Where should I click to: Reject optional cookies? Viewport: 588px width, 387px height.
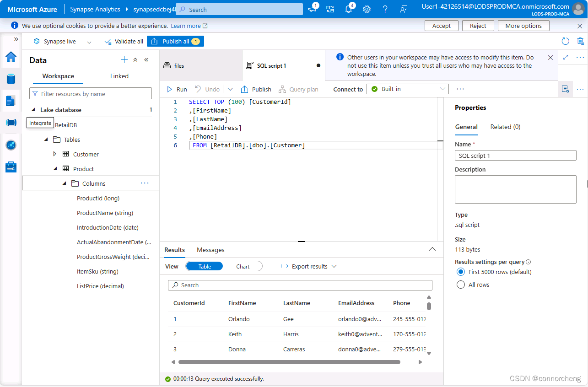478,26
